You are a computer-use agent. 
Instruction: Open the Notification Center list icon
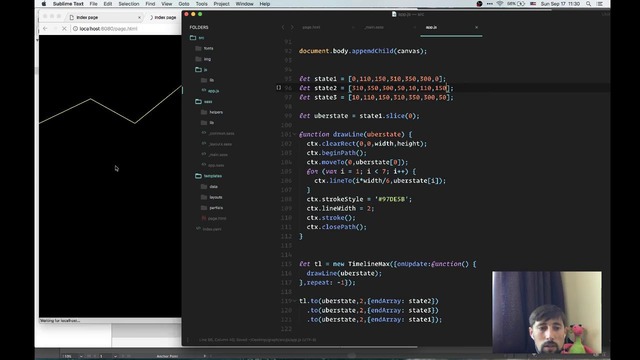599,4
